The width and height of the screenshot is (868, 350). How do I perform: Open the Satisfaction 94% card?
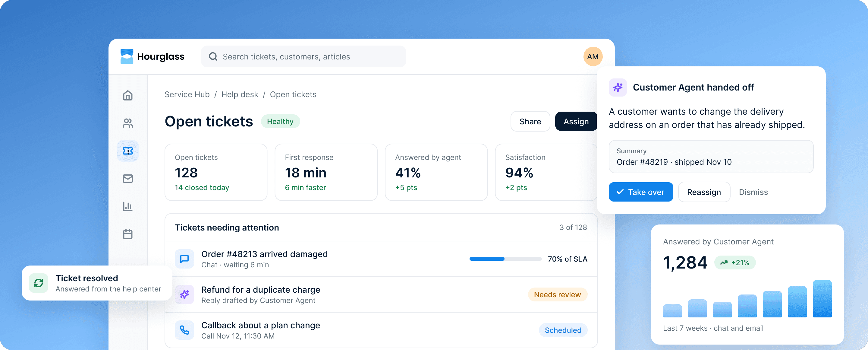(x=546, y=172)
